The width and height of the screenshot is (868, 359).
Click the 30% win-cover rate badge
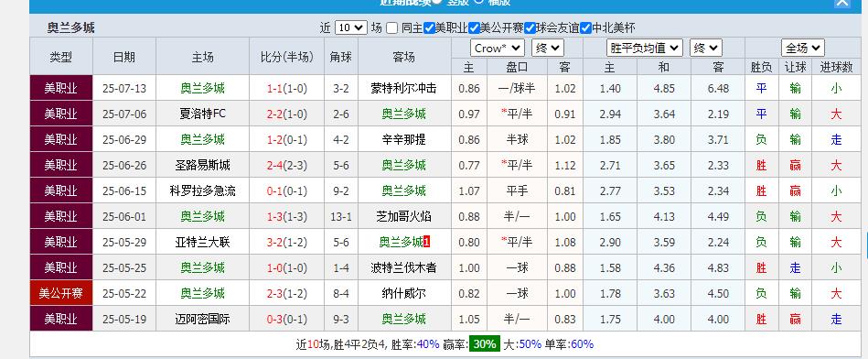tap(485, 343)
